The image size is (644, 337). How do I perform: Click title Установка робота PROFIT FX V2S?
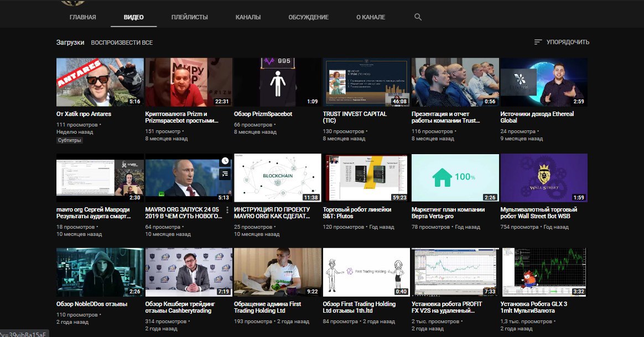pyautogui.click(x=447, y=308)
